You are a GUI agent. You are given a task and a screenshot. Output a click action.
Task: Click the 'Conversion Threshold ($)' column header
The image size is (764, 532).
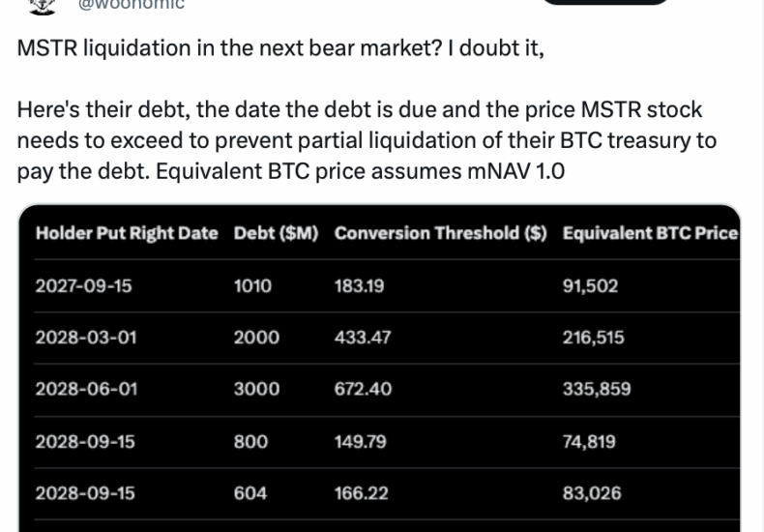(440, 233)
